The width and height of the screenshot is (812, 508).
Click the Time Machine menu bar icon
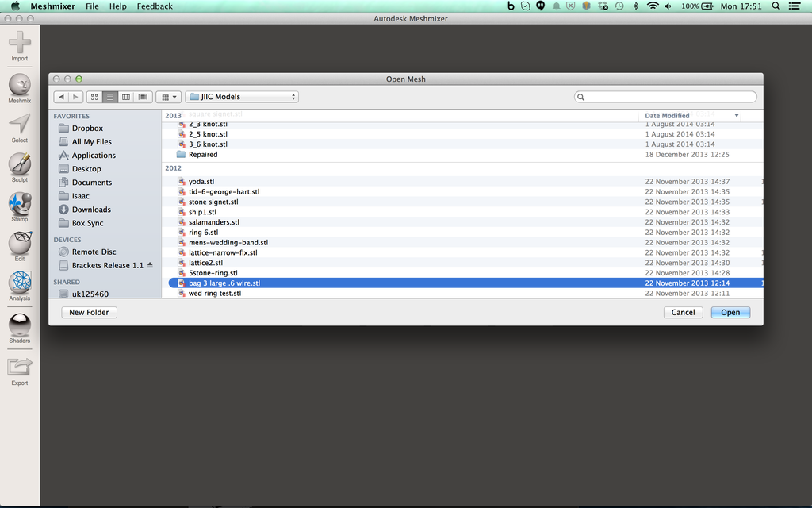point(619,6)
